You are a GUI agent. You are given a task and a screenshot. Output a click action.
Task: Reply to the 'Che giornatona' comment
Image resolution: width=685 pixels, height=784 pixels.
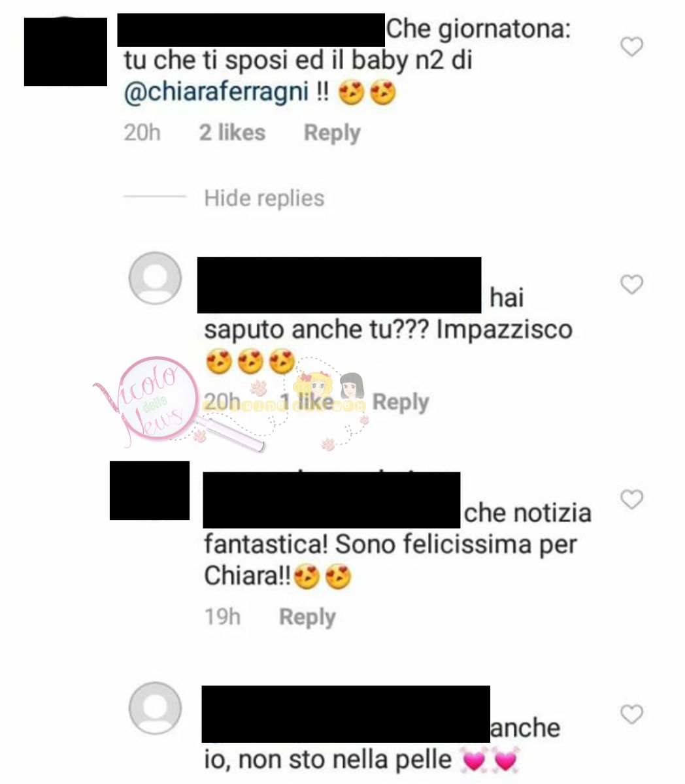point(332,133)
